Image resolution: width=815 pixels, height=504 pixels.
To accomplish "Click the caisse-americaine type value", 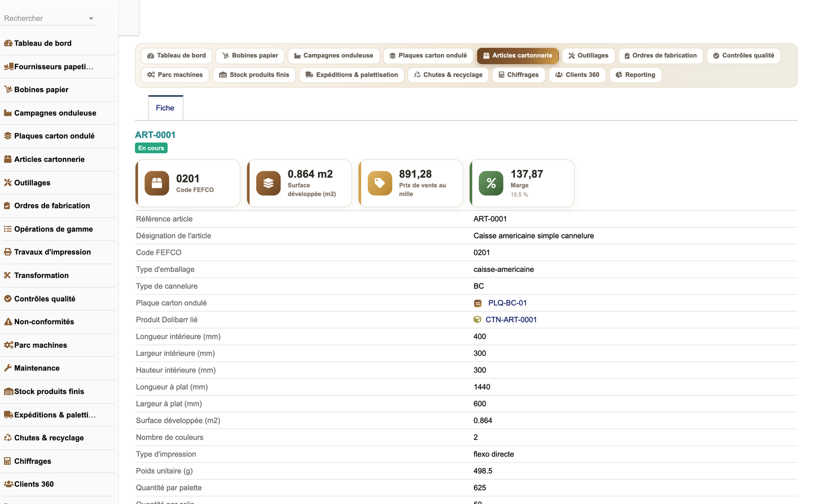I will 504,269.
